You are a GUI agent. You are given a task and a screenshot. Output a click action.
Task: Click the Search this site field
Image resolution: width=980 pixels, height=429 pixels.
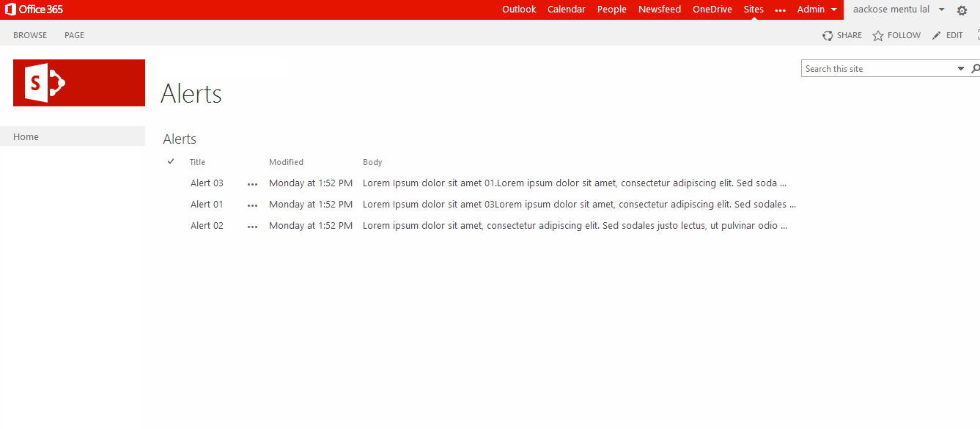877,69
